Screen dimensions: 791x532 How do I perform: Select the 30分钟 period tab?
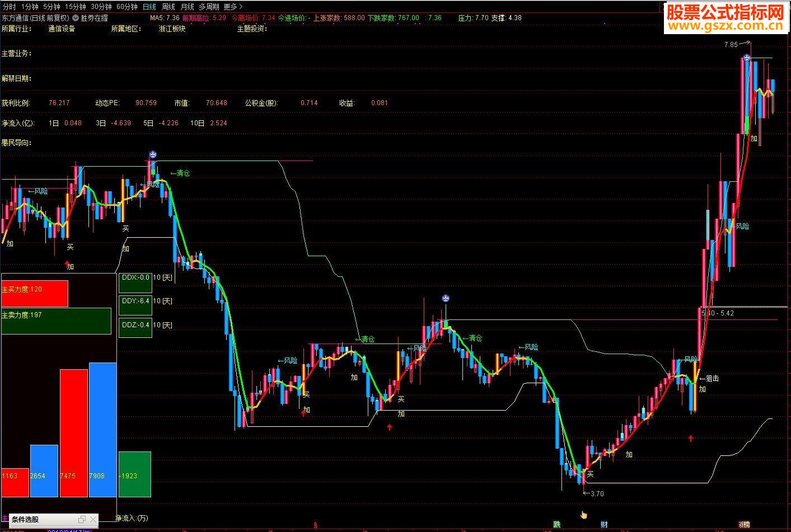point(101,7)
